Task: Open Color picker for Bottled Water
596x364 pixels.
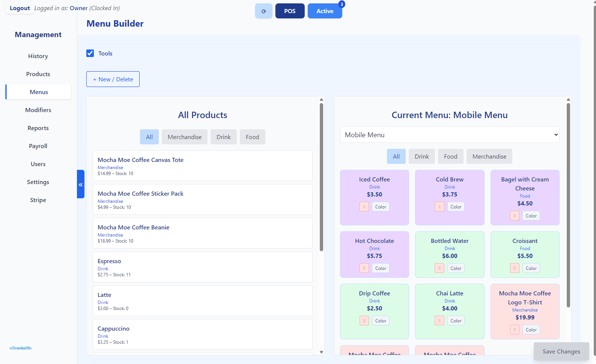Action: tap(456, 268)
